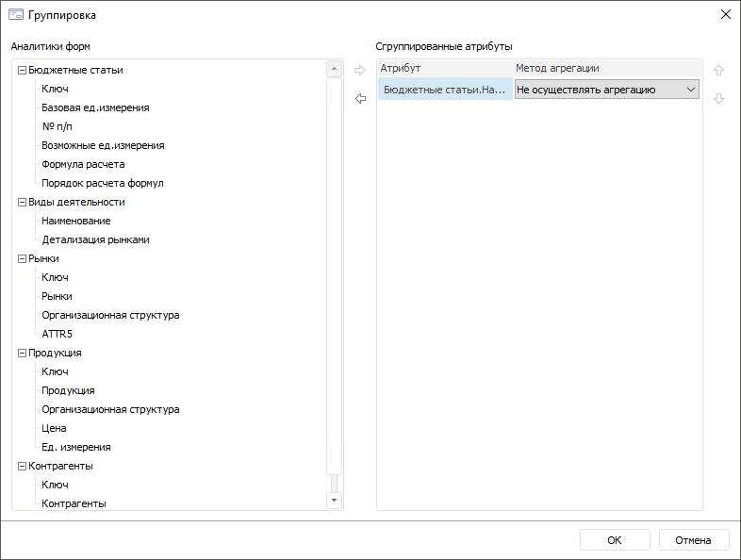
Task: Select the Бюджетные статьи.На… attribute row
Action: coord(444,90)
